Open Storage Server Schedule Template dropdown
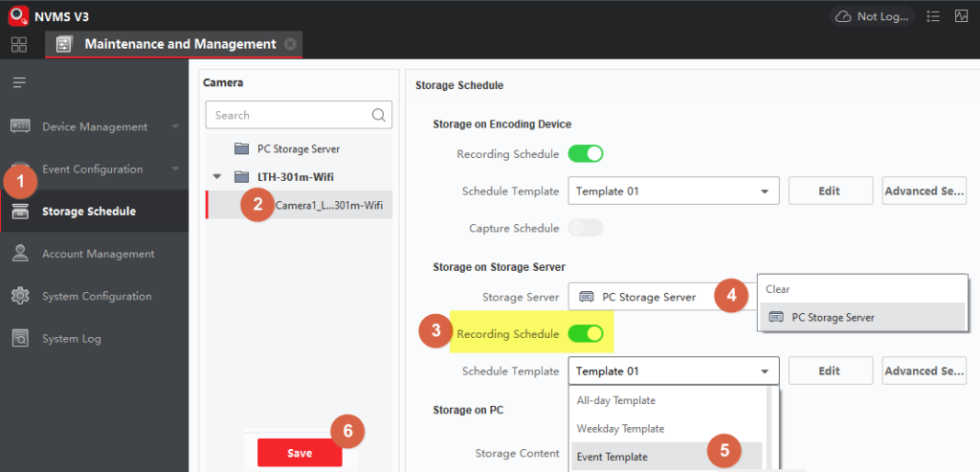The width and height of the screenshot is (980, 472). click(x=674, y=371)
